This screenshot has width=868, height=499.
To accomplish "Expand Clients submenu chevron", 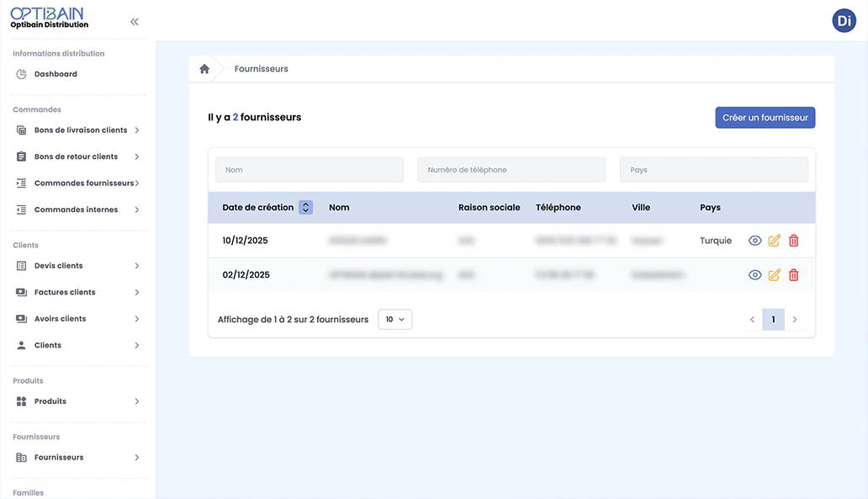I will pyautogui.click(x=137, y=346).
